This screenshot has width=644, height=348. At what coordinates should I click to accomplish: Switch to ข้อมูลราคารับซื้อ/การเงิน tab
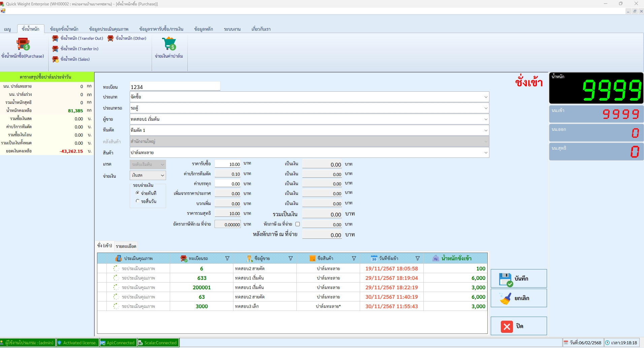coord(161,29)
